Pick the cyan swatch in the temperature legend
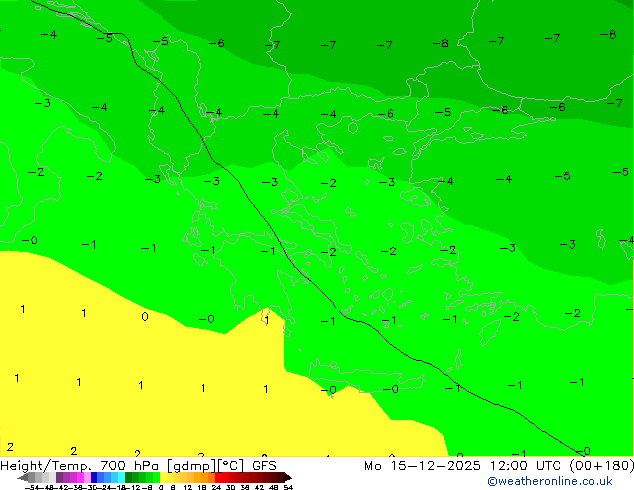 [x=121, y=477]
